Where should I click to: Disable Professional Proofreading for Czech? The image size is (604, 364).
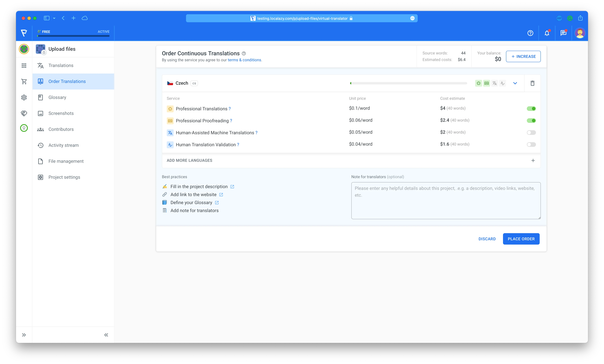click(x=531, y=121)
